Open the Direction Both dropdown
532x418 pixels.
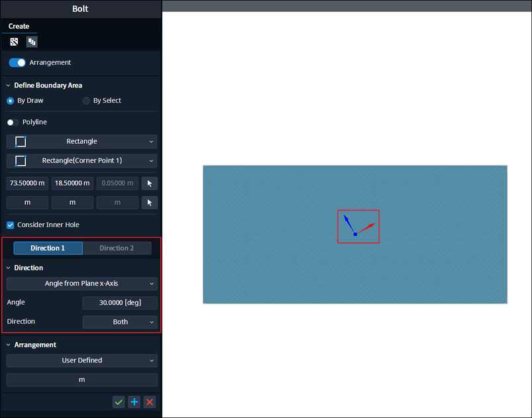[120, 322]
